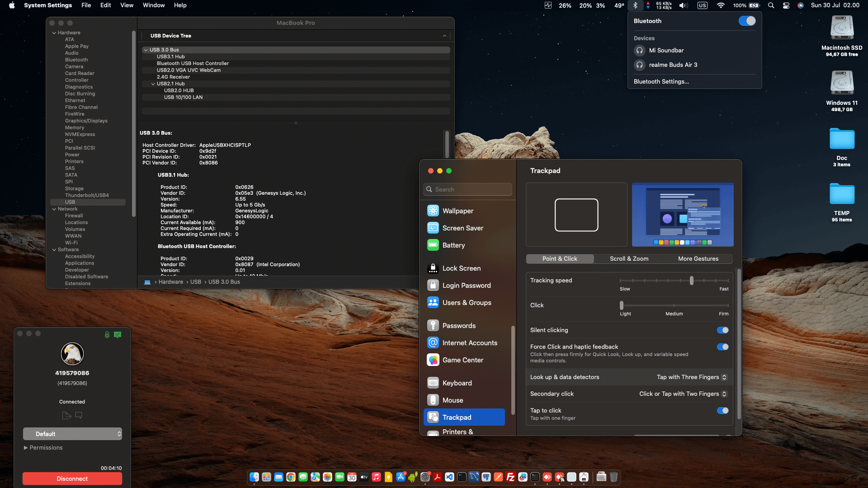Open the Default dropdown in remote session window

[x=72, y=434]
